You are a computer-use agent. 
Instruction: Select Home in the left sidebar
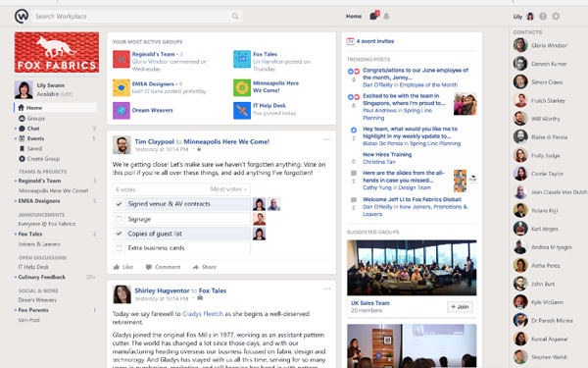(x=56, y=108)
